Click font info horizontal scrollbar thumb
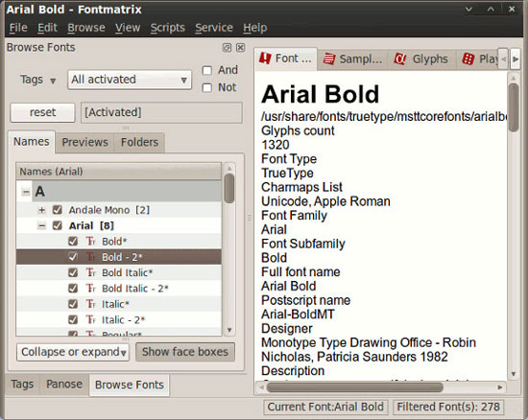Screen dimensions: 528x420 [x=354, y=387]
